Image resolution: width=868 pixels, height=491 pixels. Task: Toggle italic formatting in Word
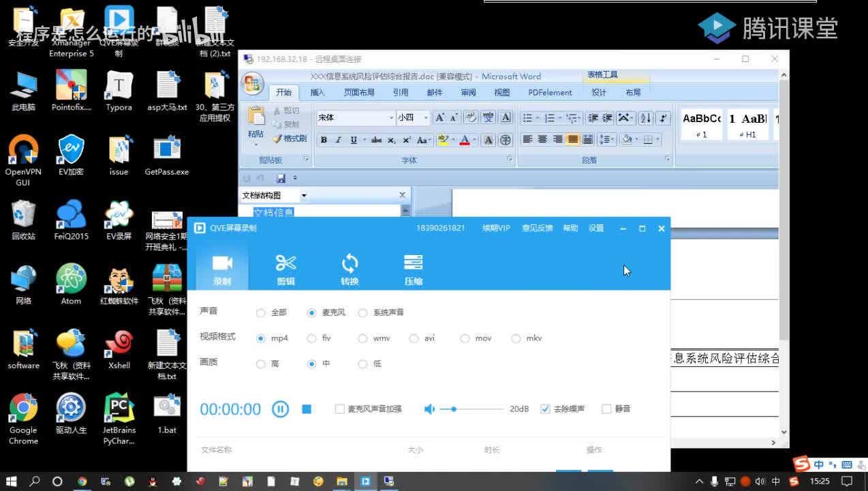point(338,140)
